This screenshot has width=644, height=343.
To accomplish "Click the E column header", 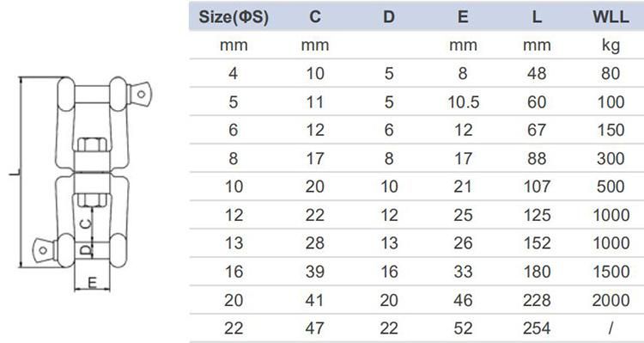I will [x=463, y=17].
